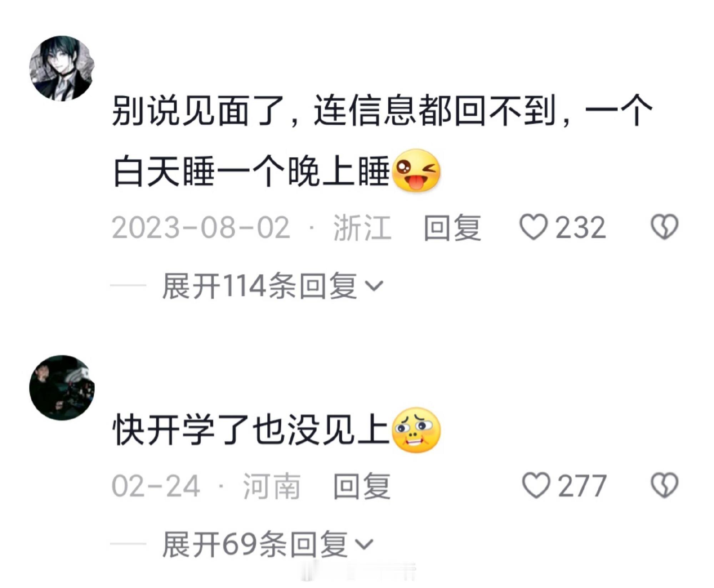The width and height of the screenshot is (714, 588).
Task: Click chevron next to 展开114条回复
Action: point(374,286)
